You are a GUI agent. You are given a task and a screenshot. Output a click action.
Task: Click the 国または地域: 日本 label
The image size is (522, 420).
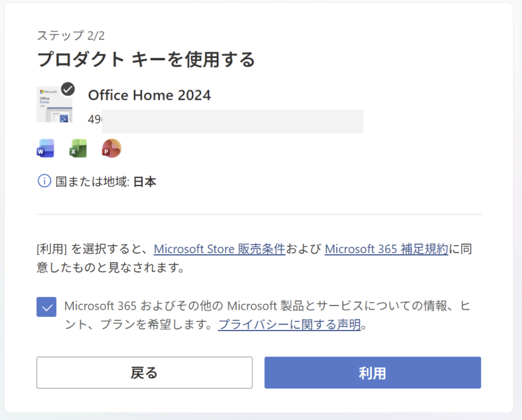click(106, 182)
